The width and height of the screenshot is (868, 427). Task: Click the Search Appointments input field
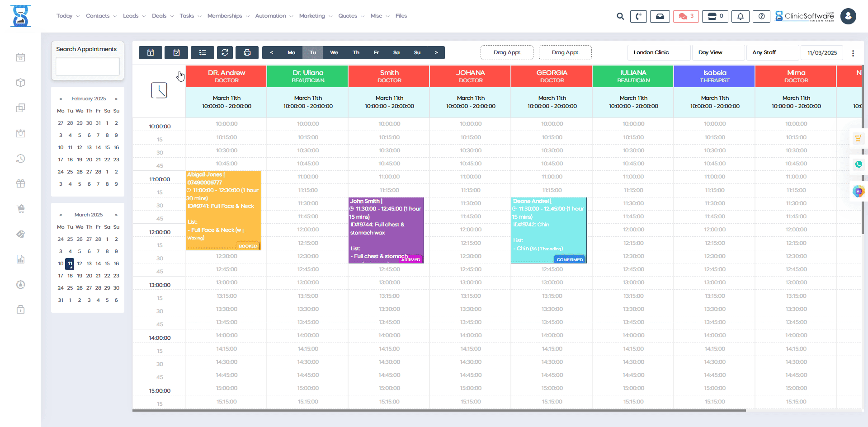[x=87, y=66]
